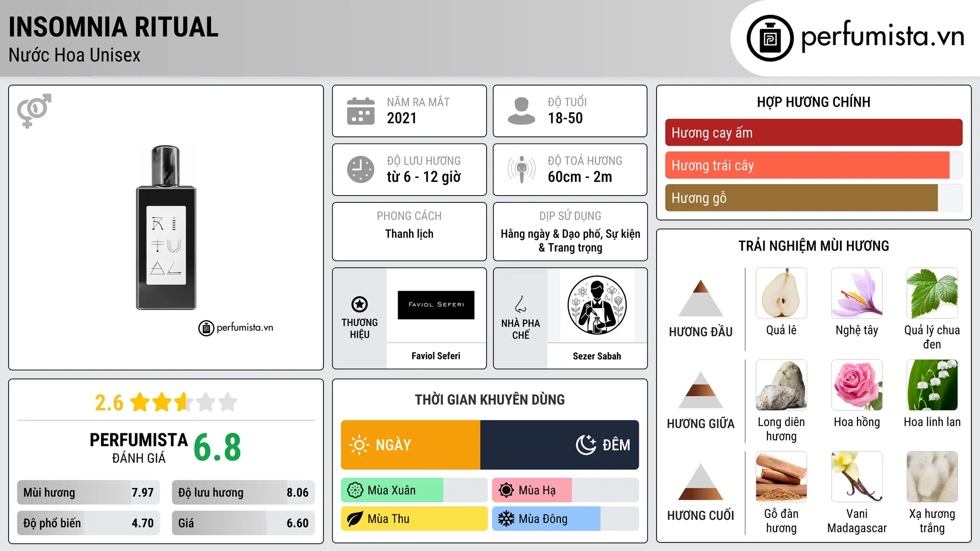
Task: Select the Long diên hương ambergris image
Action: tap(781, 385)
